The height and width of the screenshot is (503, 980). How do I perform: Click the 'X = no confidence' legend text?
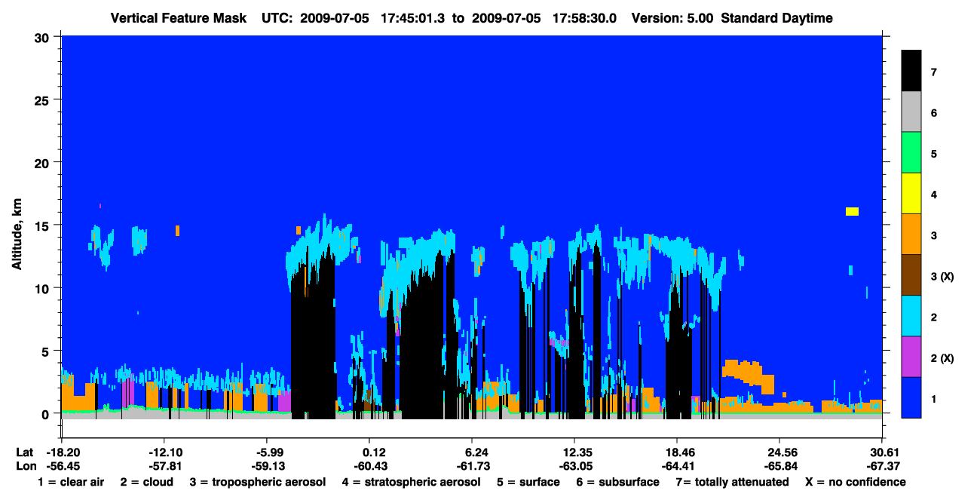coord(856,482)
